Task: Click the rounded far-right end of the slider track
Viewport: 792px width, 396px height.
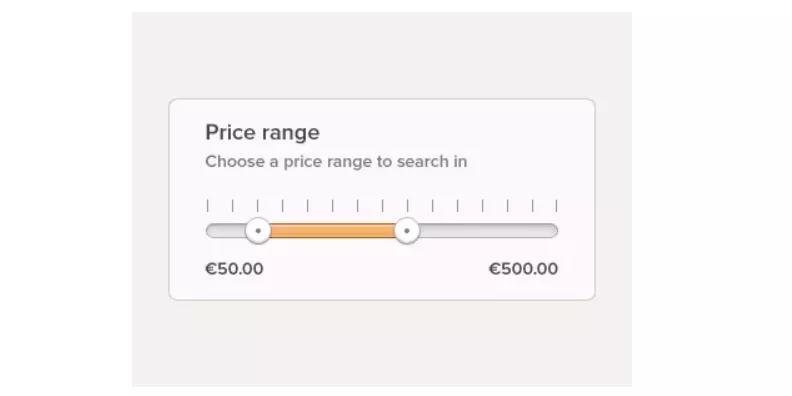Action: pos(553,231)
